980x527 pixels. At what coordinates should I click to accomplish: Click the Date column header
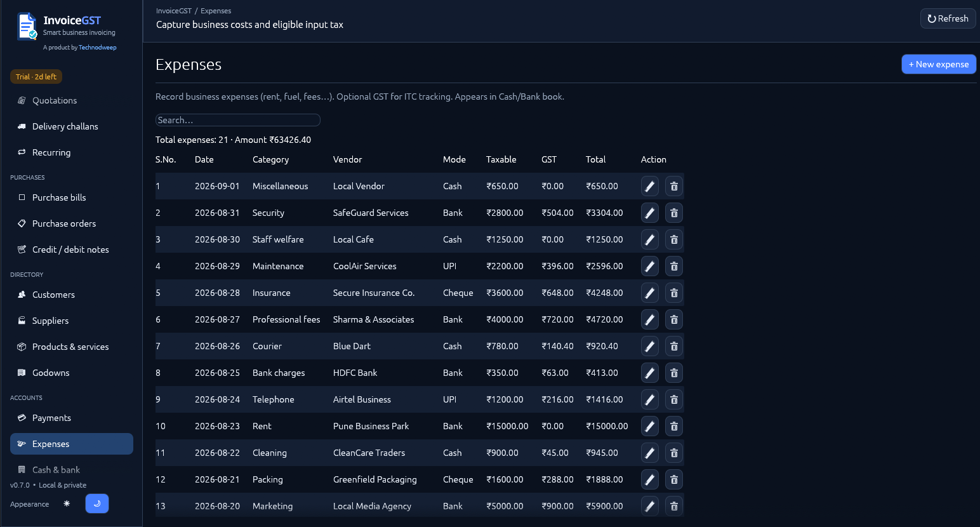click(x=204, y=159)
